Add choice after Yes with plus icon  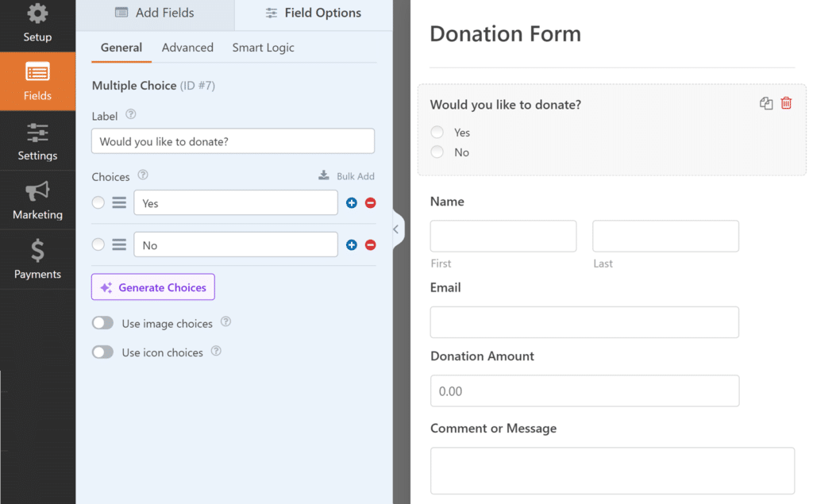(x=352, y=203)
